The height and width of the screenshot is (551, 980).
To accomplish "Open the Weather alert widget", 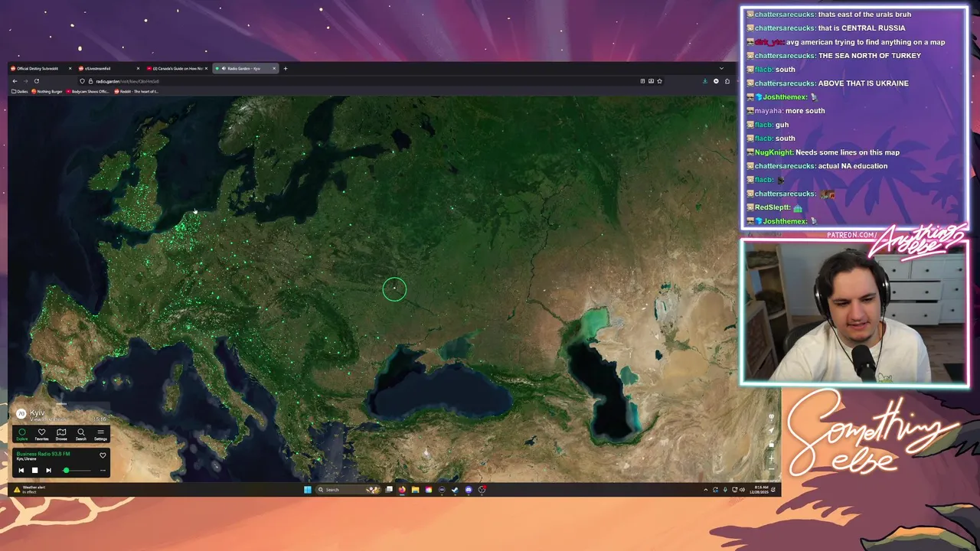I will pos(31,489).
